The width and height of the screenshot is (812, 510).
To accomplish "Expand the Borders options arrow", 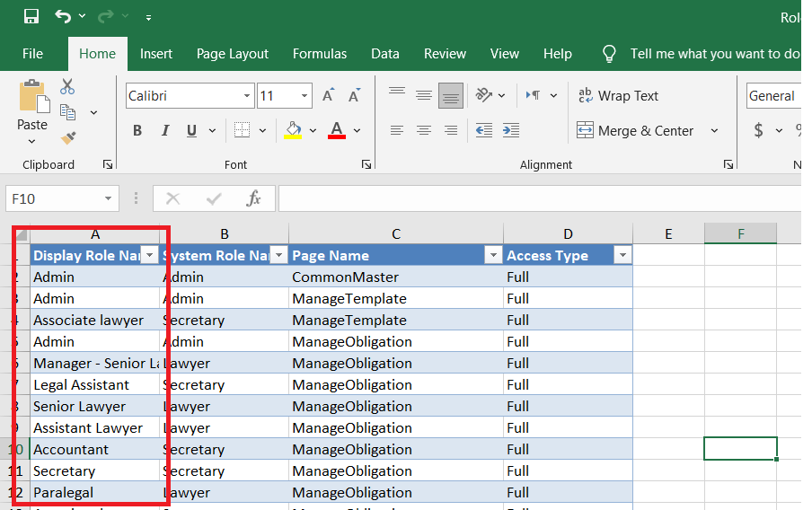I will [x=262, y=131].
